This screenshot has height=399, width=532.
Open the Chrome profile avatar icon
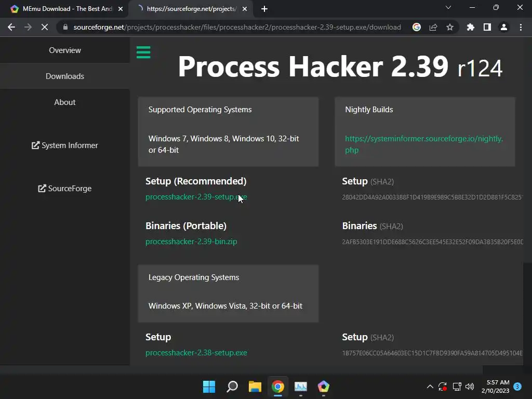[504, 27]
